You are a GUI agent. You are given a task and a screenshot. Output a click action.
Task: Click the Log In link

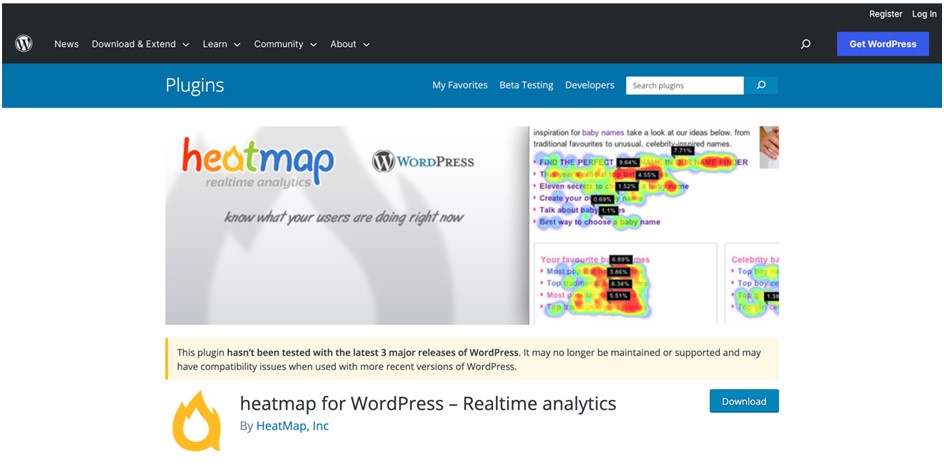click(x=924, y=14)
